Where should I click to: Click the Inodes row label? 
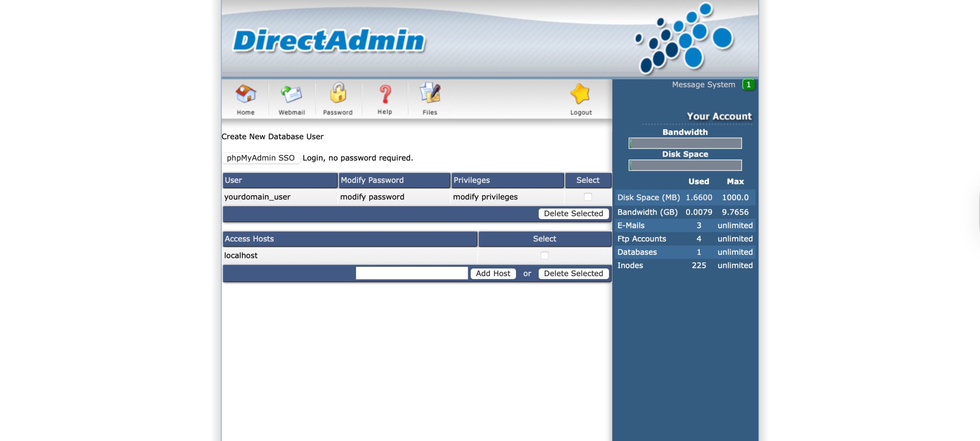click(630, 265)
